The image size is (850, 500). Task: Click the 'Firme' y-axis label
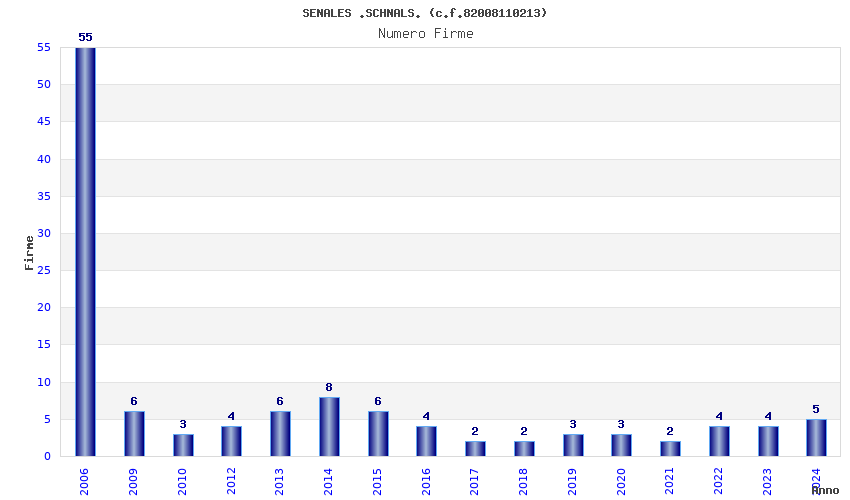pos(29,253)
